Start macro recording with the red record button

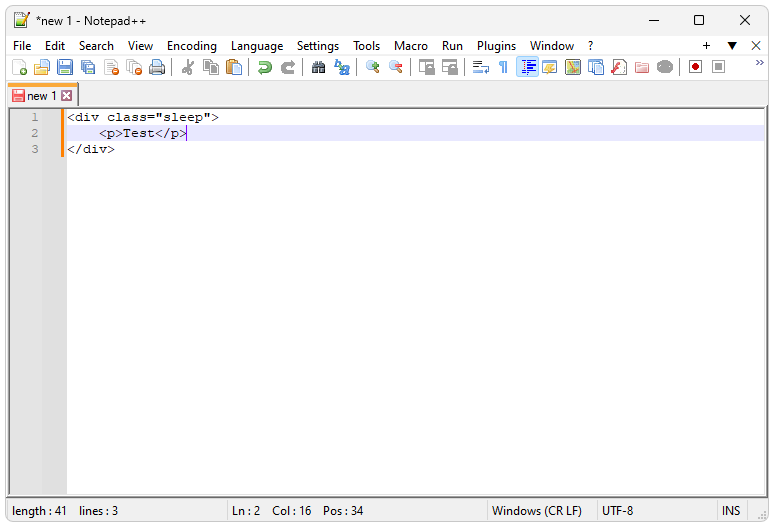pyautogui.click(x=695, y=67)
